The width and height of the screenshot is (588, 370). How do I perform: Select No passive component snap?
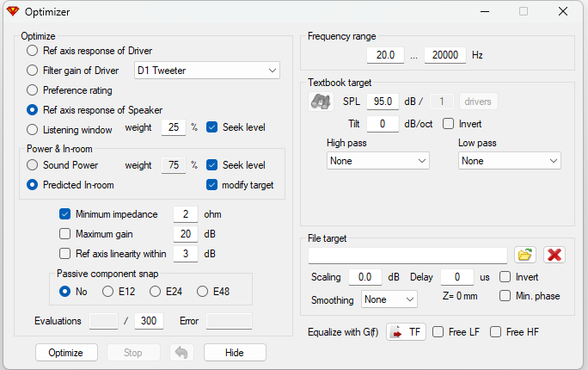pos(64,292)
